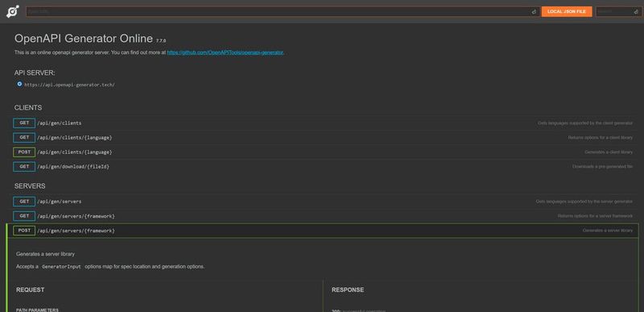Click 'Generates a client library' description

(609, 152)
